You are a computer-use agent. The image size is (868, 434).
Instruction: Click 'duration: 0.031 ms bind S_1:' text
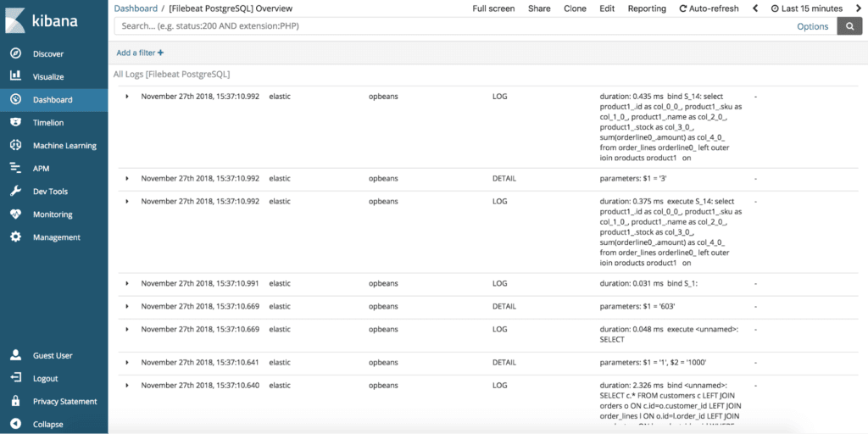(648, 283)
